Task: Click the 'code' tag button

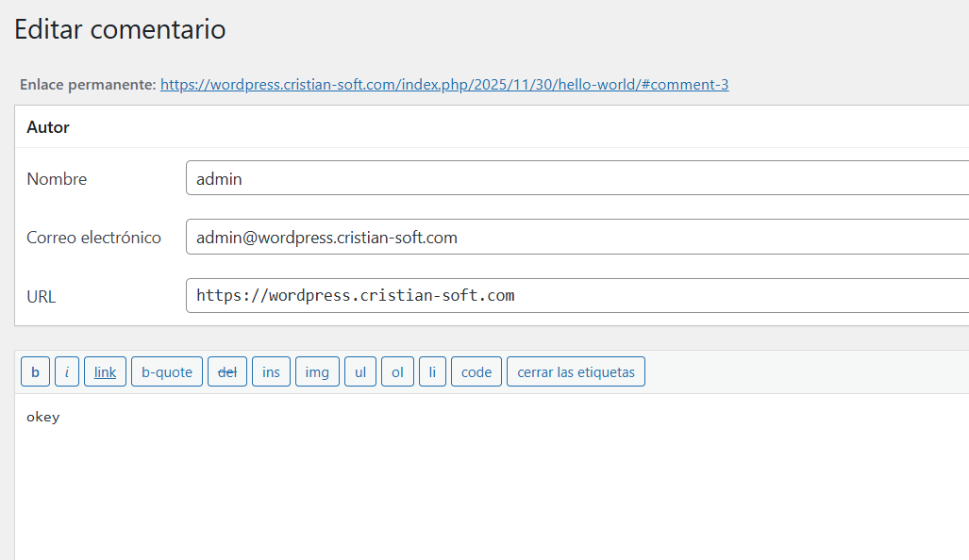Action: coord(476,371)
